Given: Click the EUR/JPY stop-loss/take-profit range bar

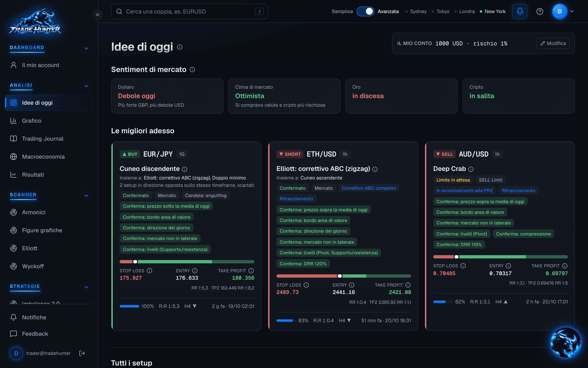Looking at the screenshot, I should pyautogui.click(x=187, y=262).
